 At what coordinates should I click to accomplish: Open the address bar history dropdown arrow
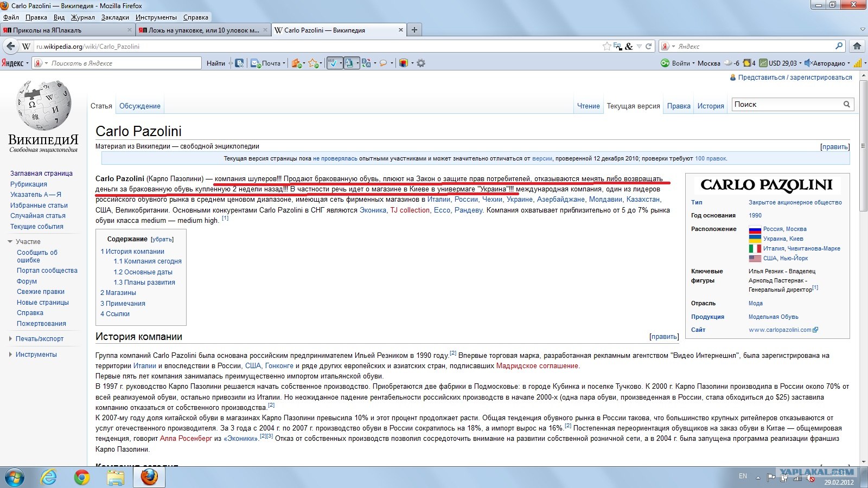(639, 46)
